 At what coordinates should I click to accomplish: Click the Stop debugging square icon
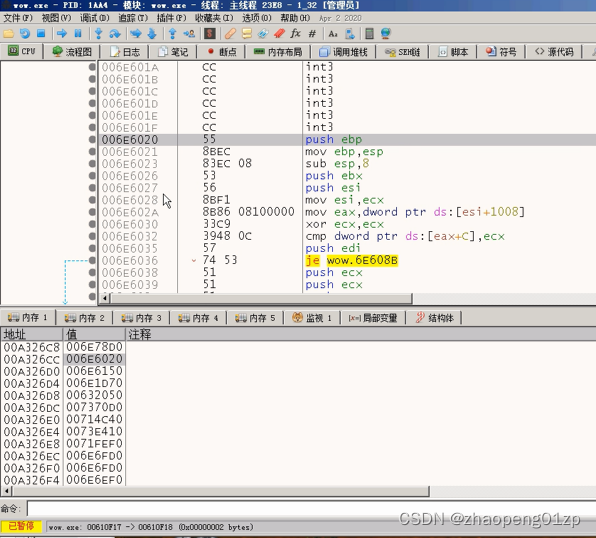point(41,33)
